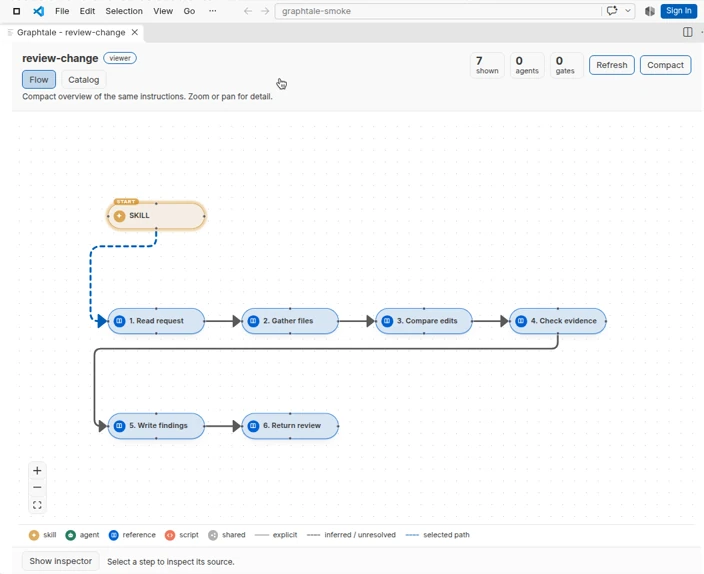Open the View menu
Image resolution: width=704 pixels, height=574 pixels.
[163, 11]
